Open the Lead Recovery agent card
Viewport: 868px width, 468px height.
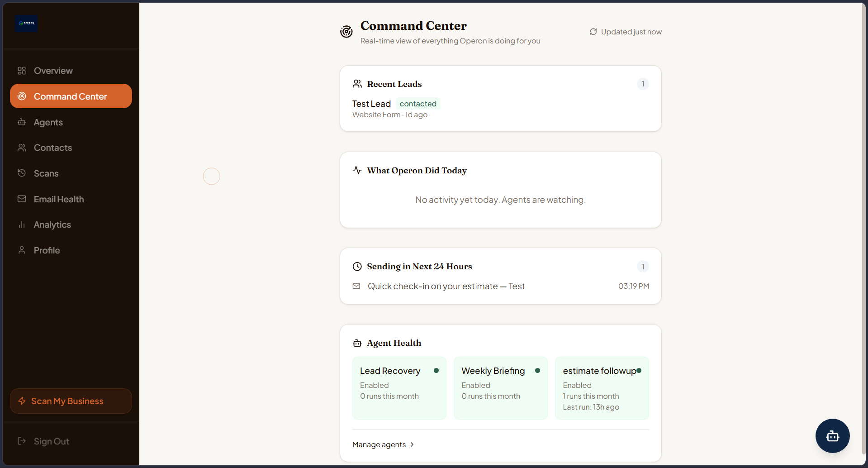pos(399,388)
